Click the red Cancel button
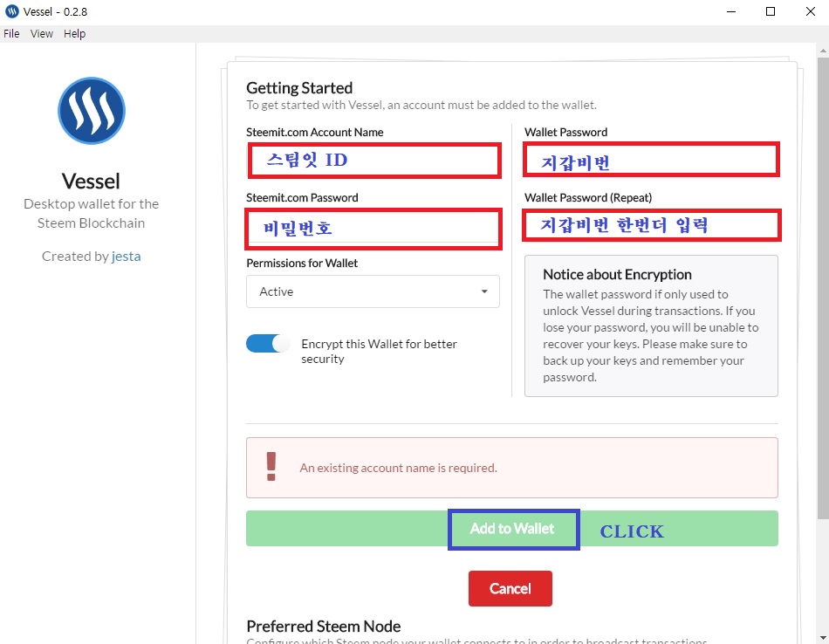The image size is (829, 644). [x=510, y=588]
